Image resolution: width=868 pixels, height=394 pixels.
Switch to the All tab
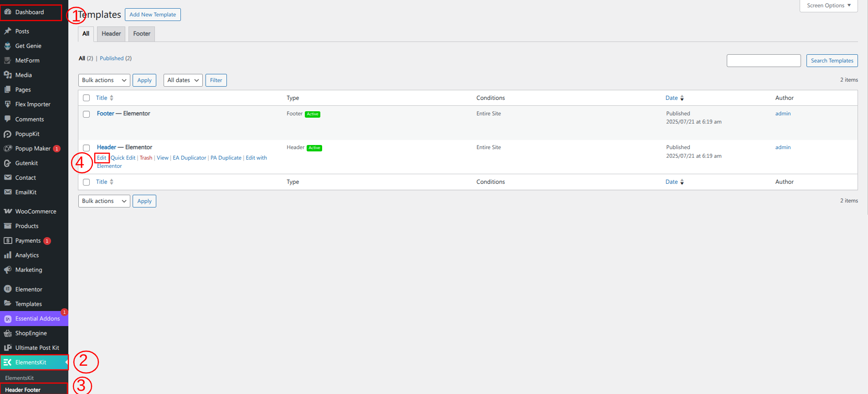coord(86,34)
